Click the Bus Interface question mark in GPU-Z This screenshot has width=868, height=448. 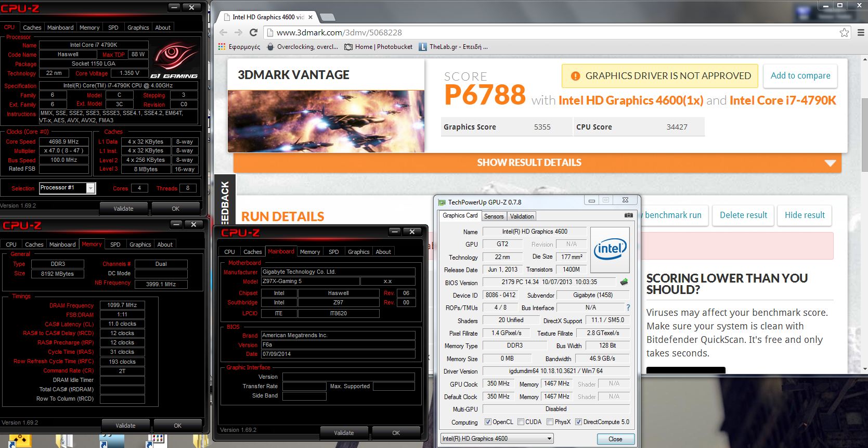click(x=628, y=308)
